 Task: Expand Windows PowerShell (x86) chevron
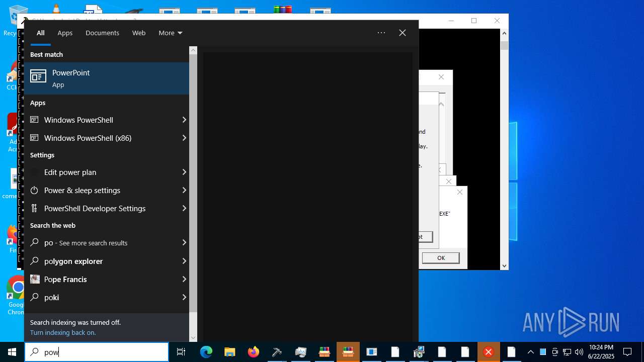click(x=184, y=138)
